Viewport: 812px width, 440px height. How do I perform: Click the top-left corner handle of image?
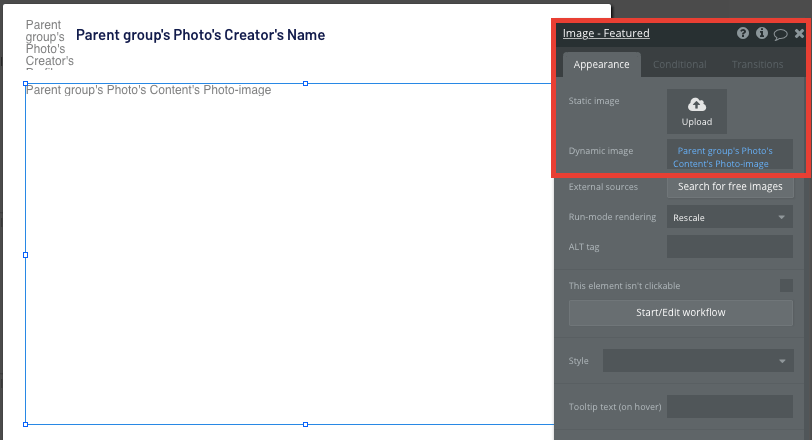[25, 83]
